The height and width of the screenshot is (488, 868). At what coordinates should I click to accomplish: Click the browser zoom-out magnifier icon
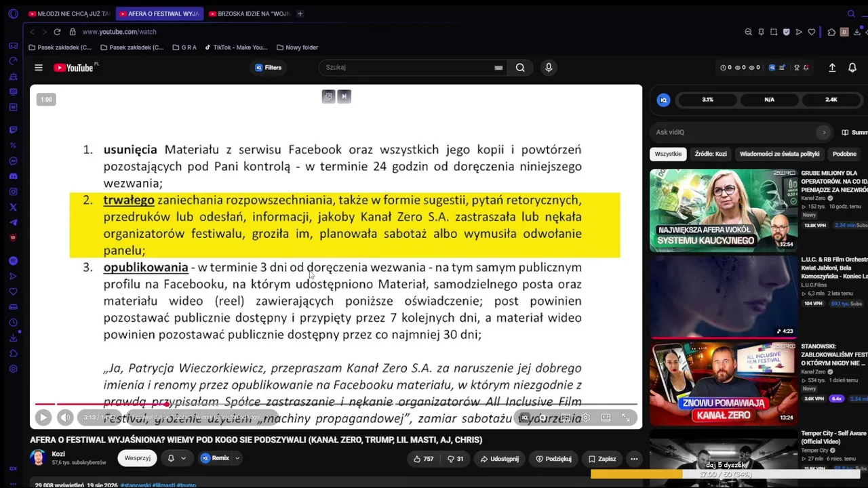pyautogui.click(x=748, y=32)
